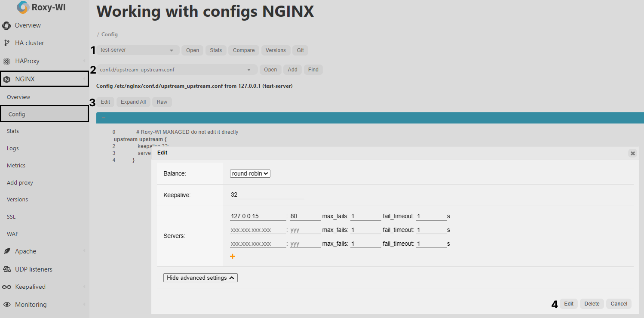The width and height of the screenshot is (644, 318).
Task: Click the Roxy-WI logo icon
Action: point(22,7)
